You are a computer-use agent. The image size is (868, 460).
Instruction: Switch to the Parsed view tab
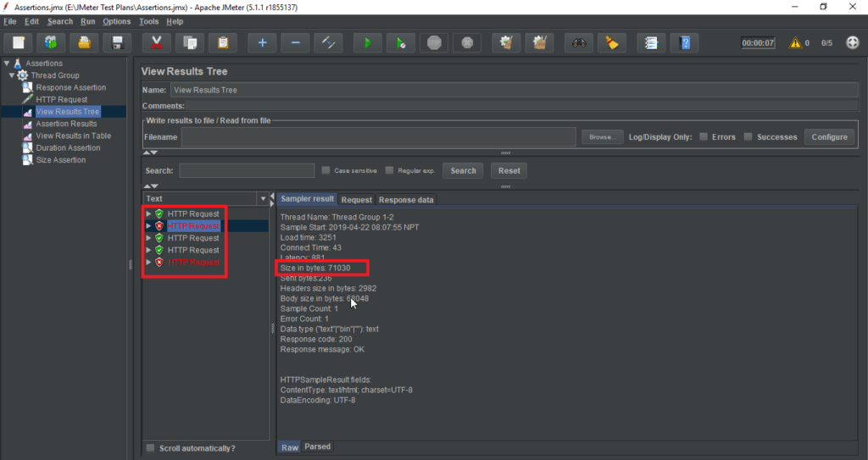(317, 446)
